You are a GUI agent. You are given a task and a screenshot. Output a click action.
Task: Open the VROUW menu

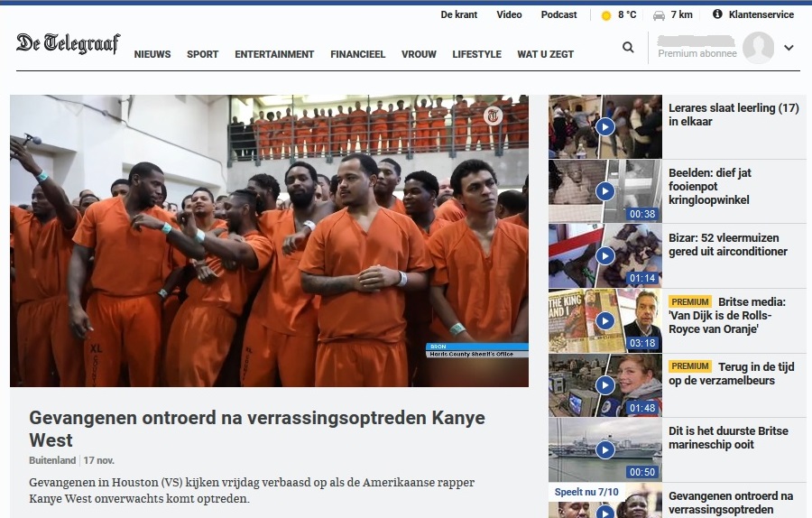click(419, 54)
